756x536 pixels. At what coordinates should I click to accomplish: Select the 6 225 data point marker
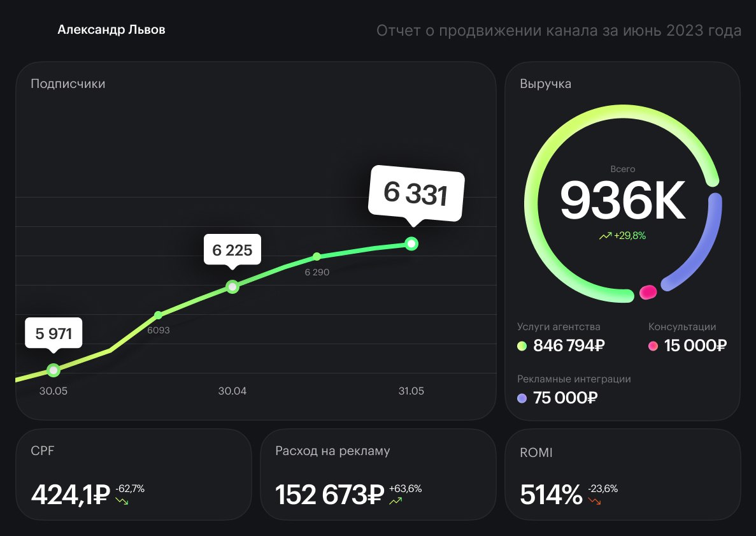coord(232,287)
